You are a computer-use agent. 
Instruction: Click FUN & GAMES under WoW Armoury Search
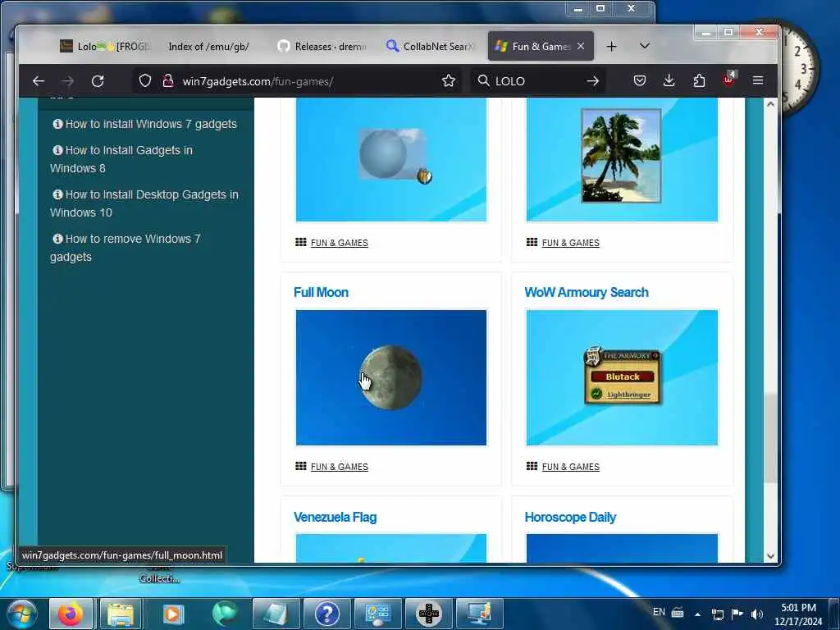click(x=571, y=467)
